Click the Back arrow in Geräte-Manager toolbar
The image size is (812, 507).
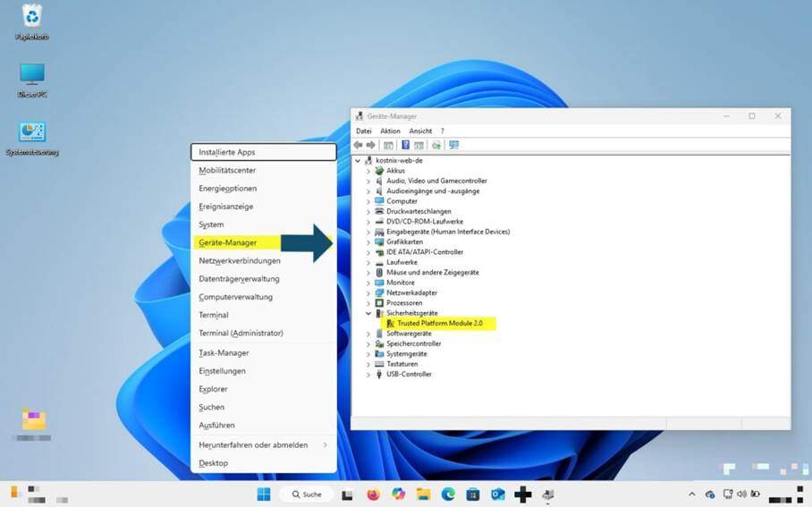click(x=358, y=145)
